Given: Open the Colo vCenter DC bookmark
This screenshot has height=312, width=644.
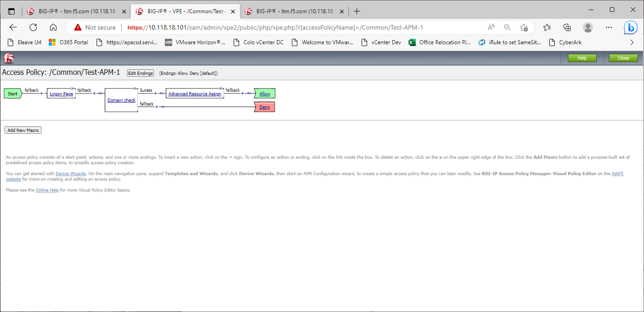Looking at the screenshot, I should (258, 42).
